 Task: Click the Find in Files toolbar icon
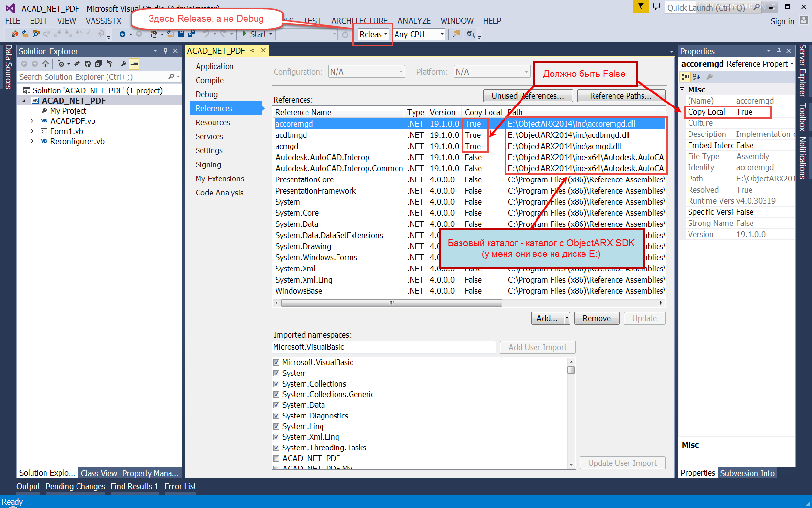[456, 34]
